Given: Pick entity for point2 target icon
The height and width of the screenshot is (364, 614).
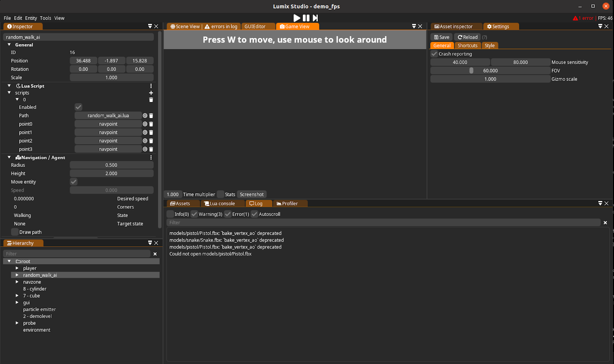Looking at the screenshot, I should pyautogui.click(x=145, y=141).
